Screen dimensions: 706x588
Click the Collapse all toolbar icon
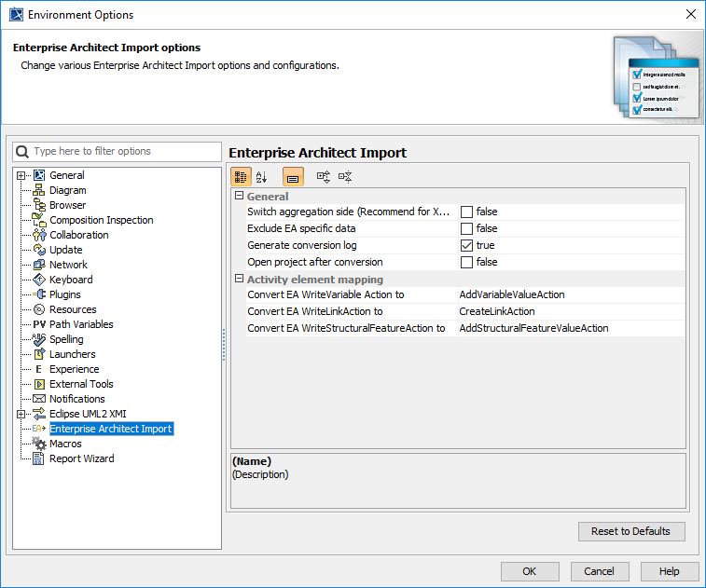345,177
